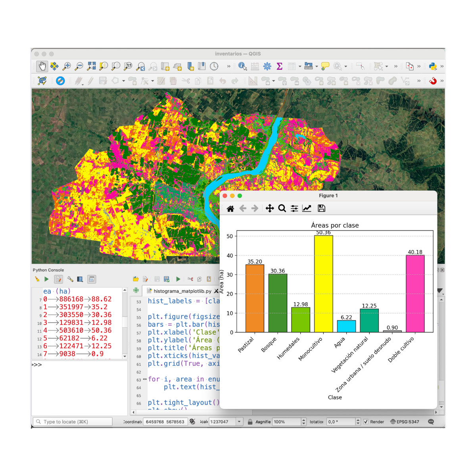Activate Zoom to rectangle in Figure 1

[x=282, y=209]
